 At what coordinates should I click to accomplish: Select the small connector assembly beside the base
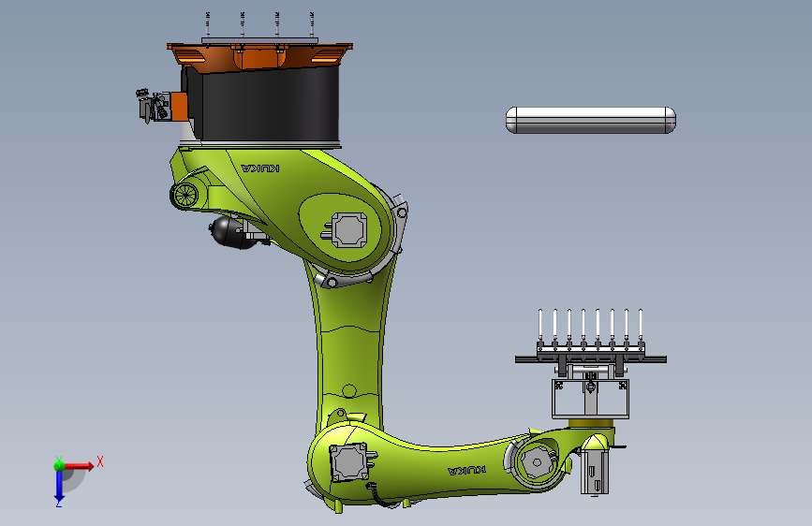coord(154,106)
